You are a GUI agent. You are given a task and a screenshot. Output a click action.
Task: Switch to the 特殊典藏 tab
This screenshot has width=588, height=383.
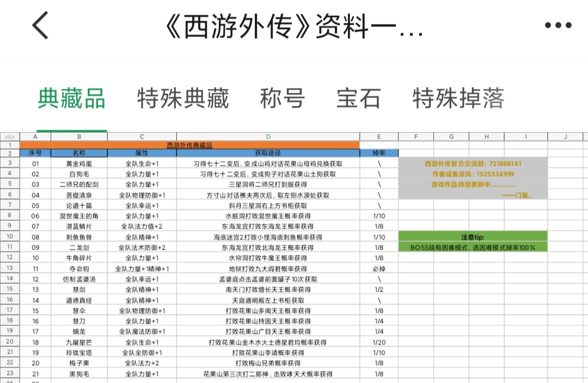[183, 98]
